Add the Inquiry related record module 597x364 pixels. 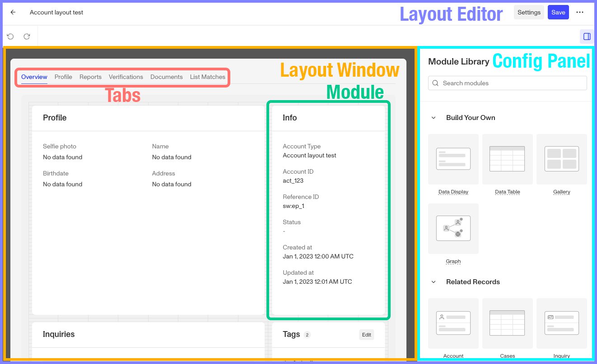[x=562, y=323]
